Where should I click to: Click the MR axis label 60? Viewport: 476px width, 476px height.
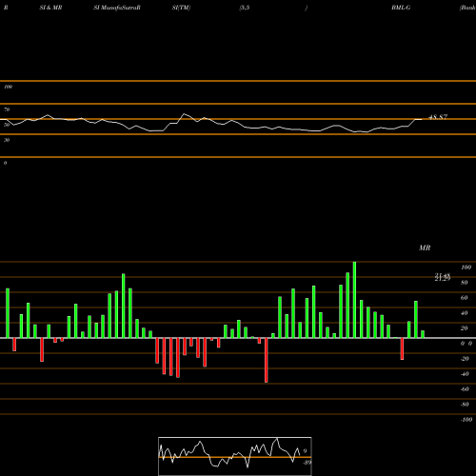point(465,298)
